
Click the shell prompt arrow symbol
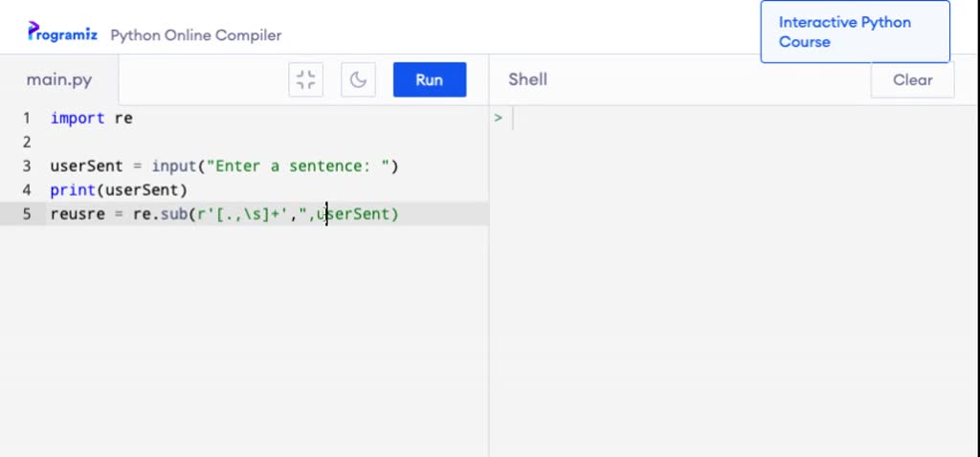pos(498,118)
